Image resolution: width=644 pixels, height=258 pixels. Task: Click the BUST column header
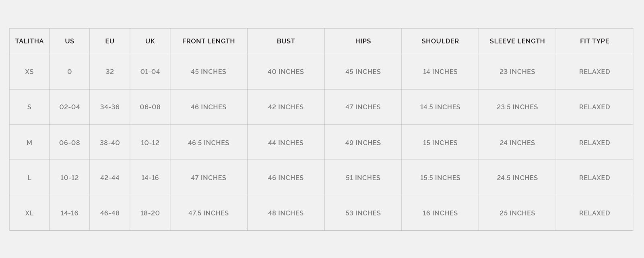point(286,41)
